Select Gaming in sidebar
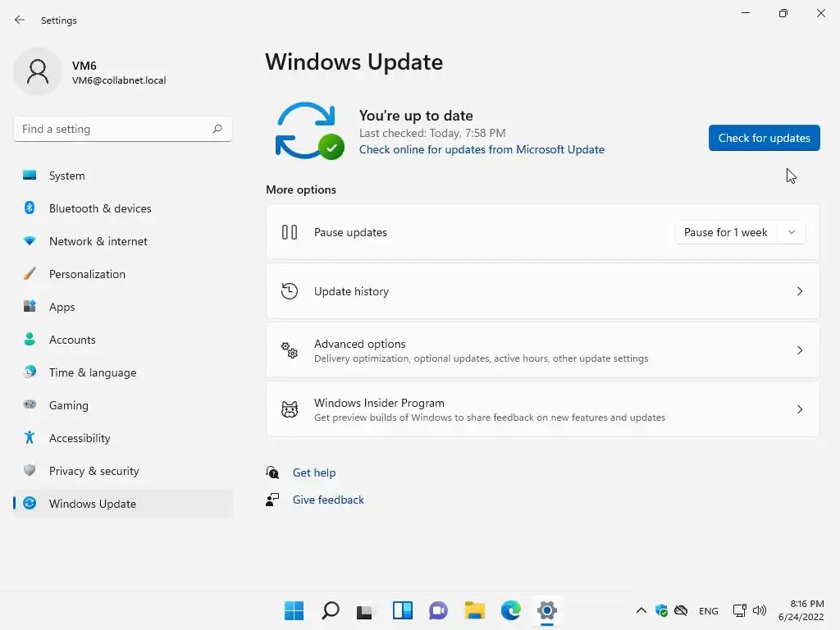This screenshot has width=840, height=630. [x=123, y=404]
